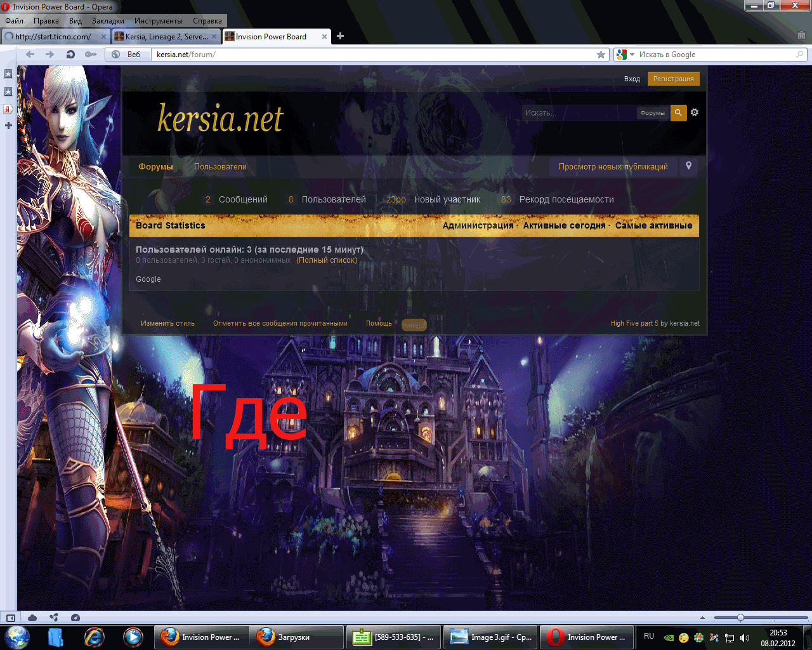Reload the kersia.net forum page

coord(70,55)
